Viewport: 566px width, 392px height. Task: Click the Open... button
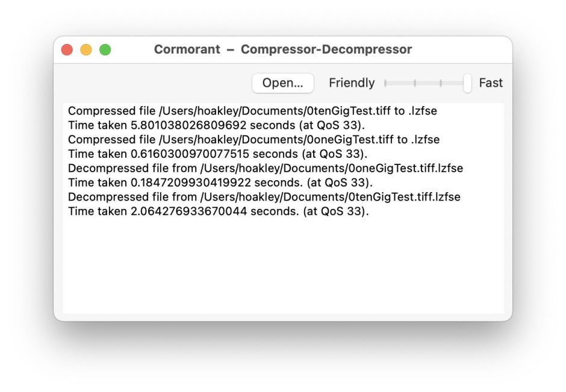(x=282, y=83)
